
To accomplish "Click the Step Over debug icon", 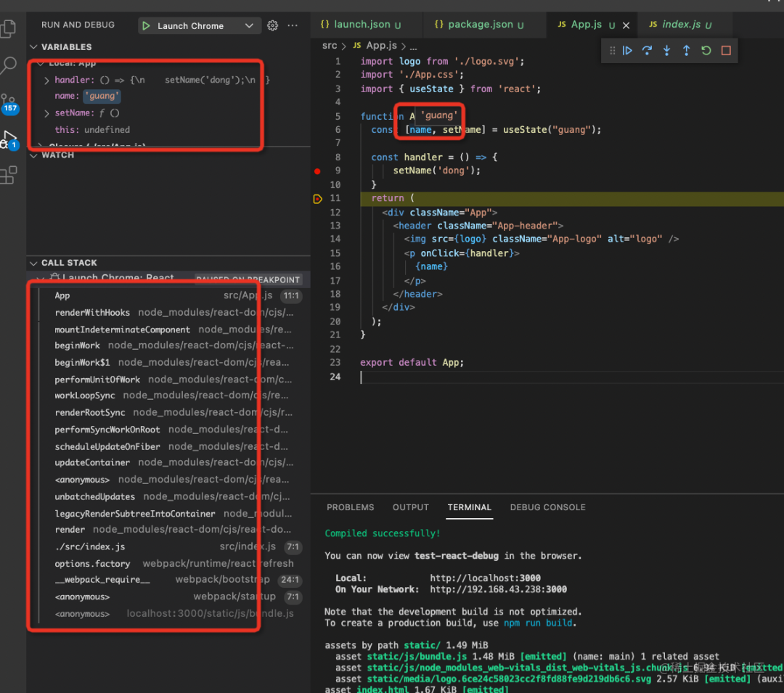I will click(647, 51).
